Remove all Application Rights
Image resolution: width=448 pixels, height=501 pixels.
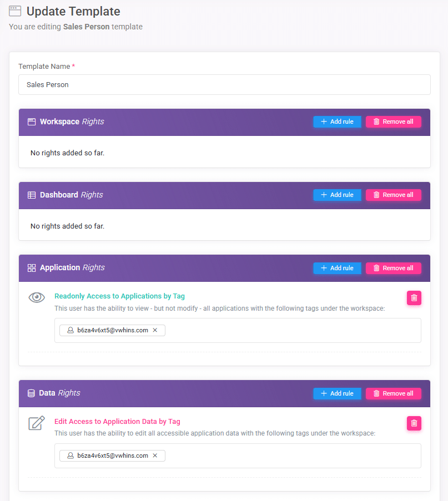click(393, 268)
